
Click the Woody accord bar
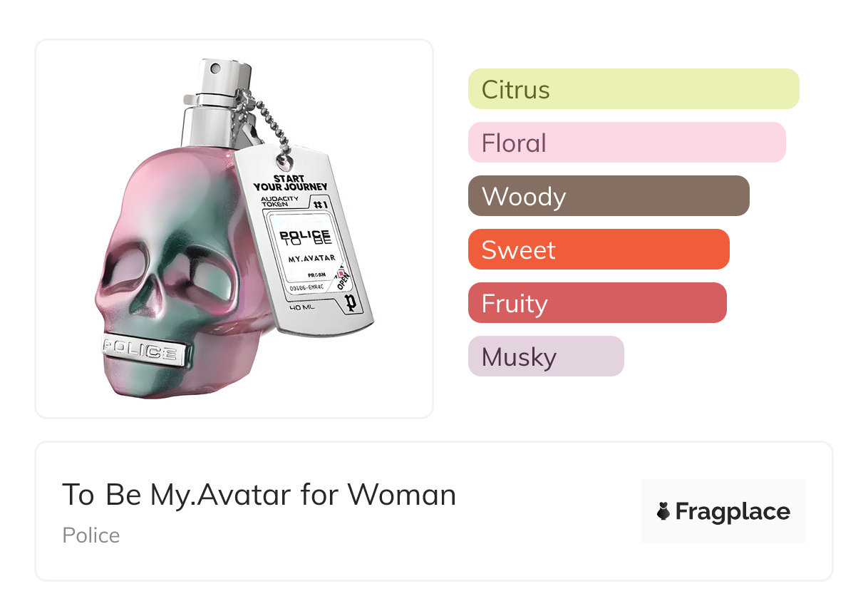608,196
